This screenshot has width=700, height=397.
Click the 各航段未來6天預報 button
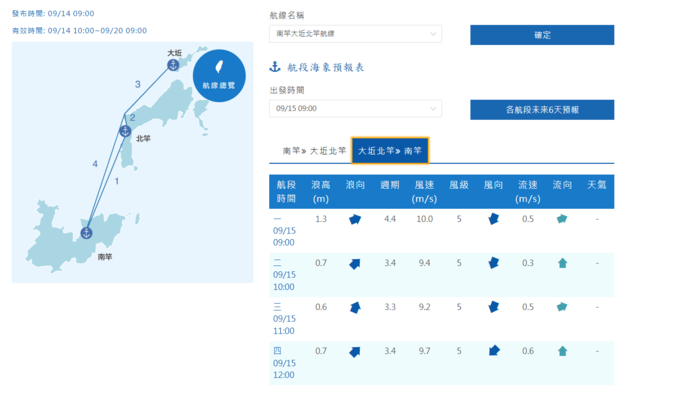tap(542, 109)
